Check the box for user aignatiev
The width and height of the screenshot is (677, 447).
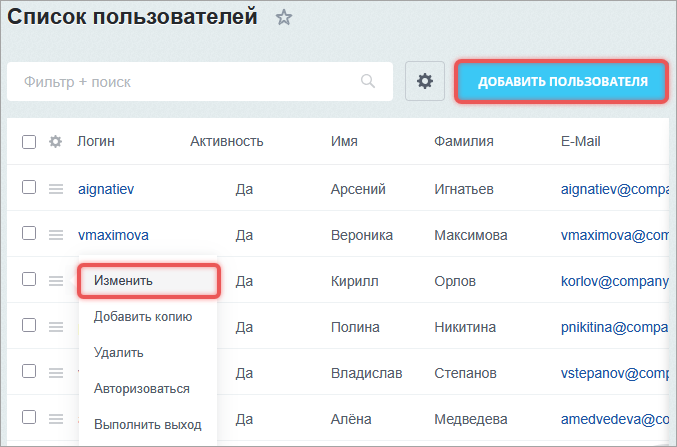[x=29, y=188]
